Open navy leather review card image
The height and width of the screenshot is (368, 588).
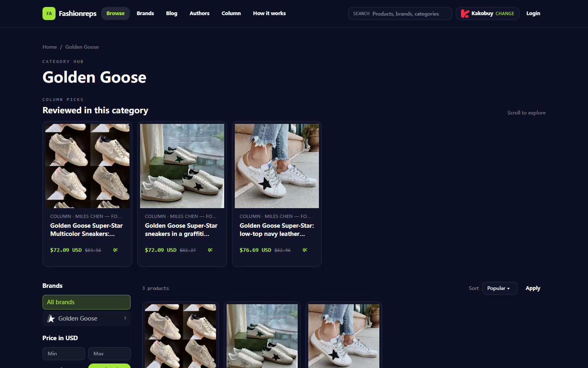coord(277,166)
